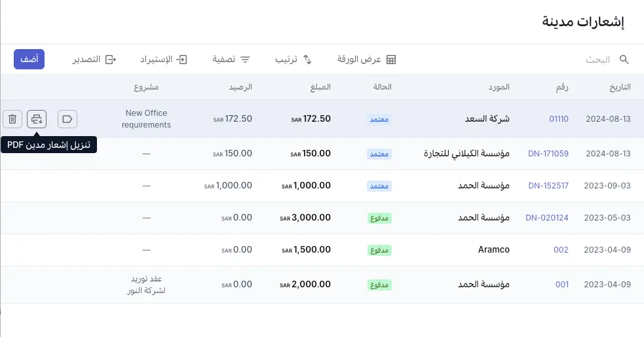Click supplier مؤسسة الكيلاني للتجارة
644x337 pixels.
click(467, 154)
